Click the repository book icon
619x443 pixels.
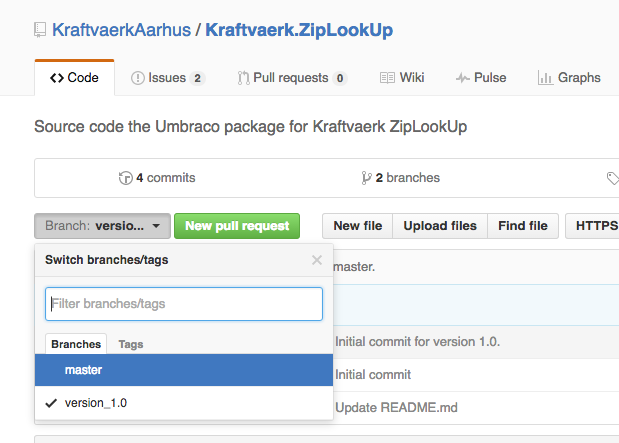[x=40, y=30]
